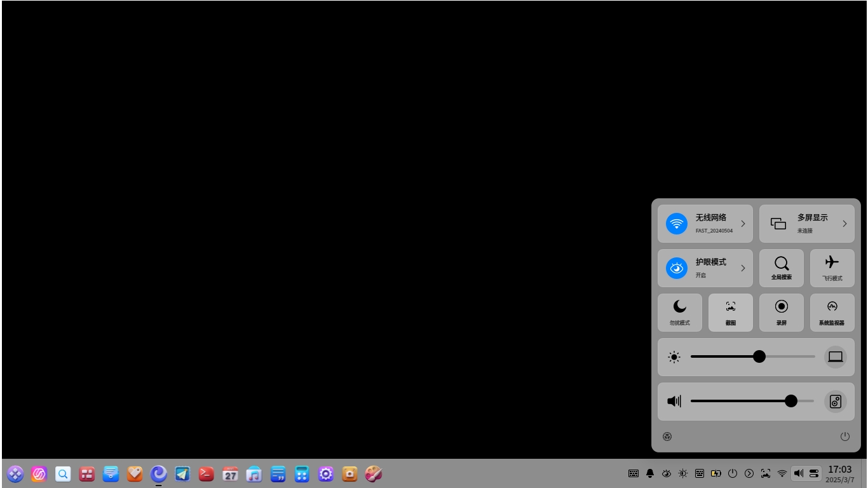Click the battery indicator in tray
Viewport: 868px width, 488px height.
[716, 473]
